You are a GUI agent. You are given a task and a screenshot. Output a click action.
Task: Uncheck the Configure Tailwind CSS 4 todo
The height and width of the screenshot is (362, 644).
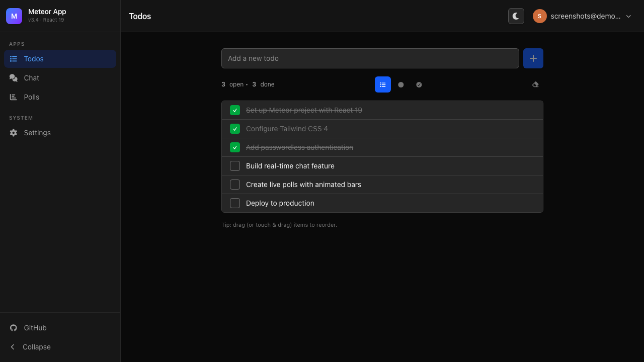[234, 129]
